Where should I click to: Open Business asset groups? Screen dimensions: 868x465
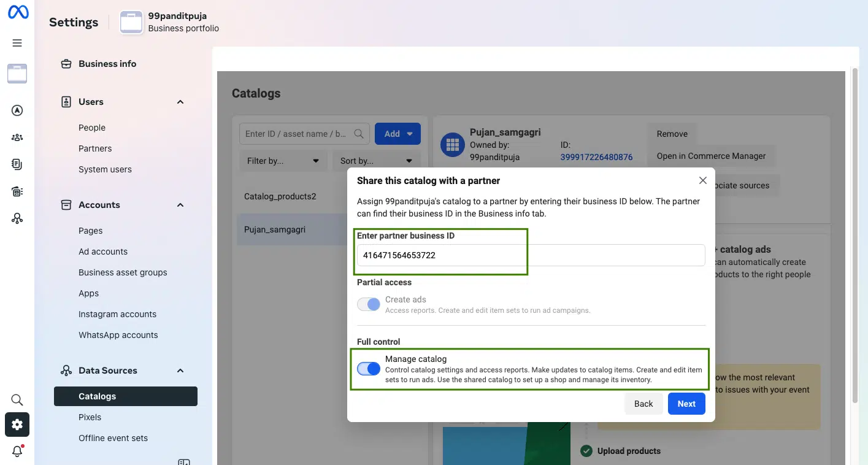[x=123, y=272]
